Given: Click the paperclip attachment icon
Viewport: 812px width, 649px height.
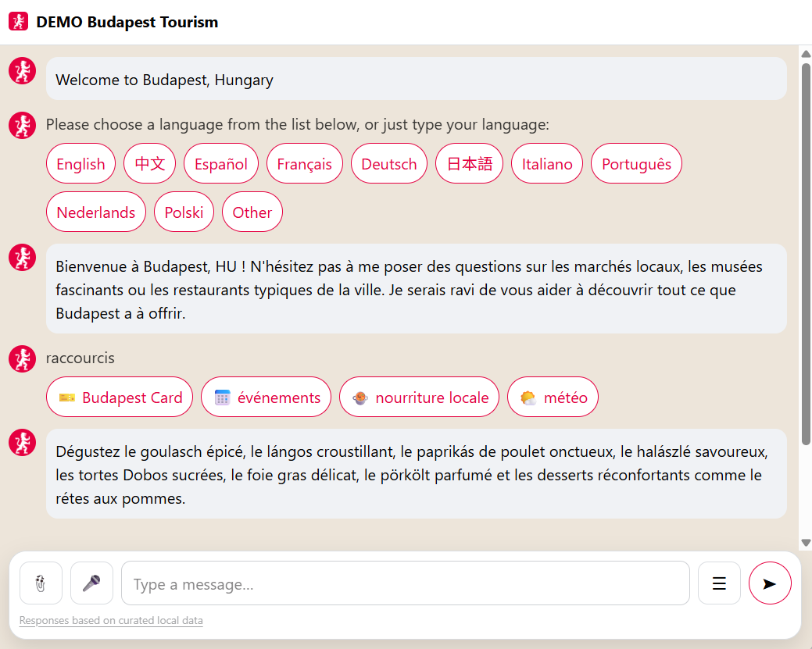Looking at the screenshot, I should click(x=41, y=583).
